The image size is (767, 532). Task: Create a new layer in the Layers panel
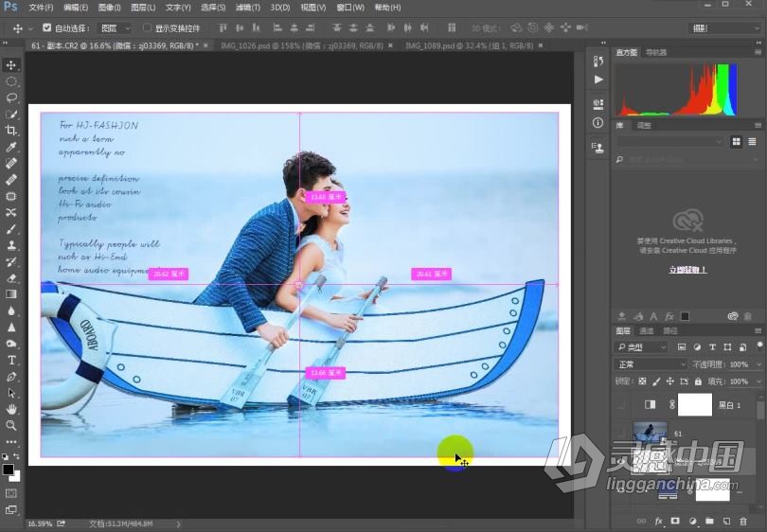[x=727, y=522]
